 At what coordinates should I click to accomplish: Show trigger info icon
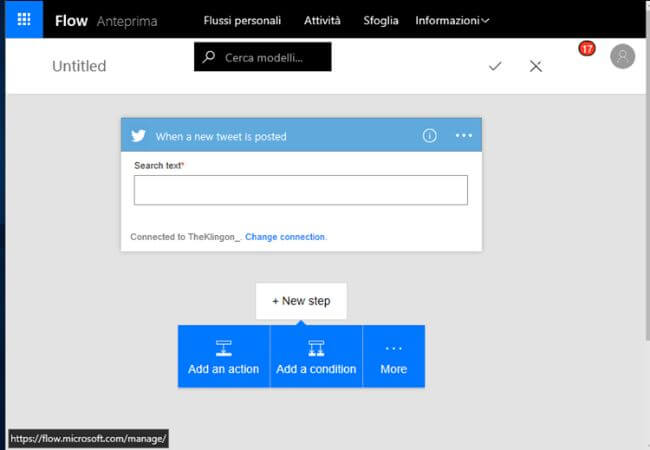coord(429,135)
